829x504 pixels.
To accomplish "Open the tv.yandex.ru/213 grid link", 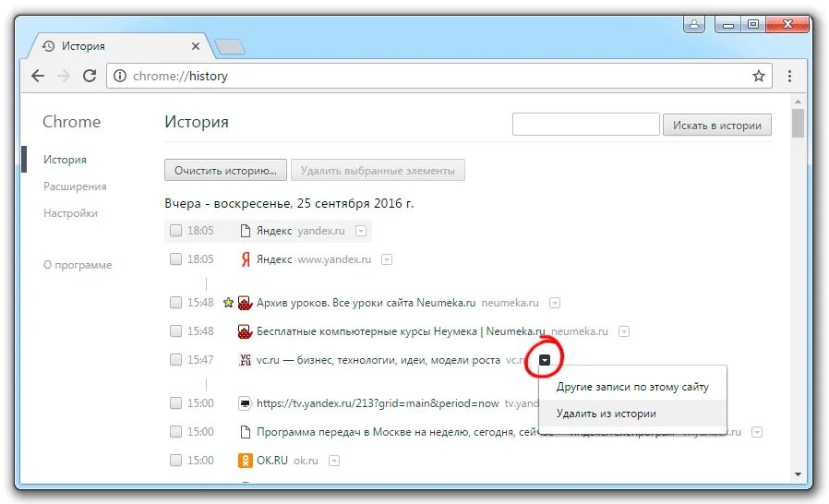I will [x=378, y=403].
